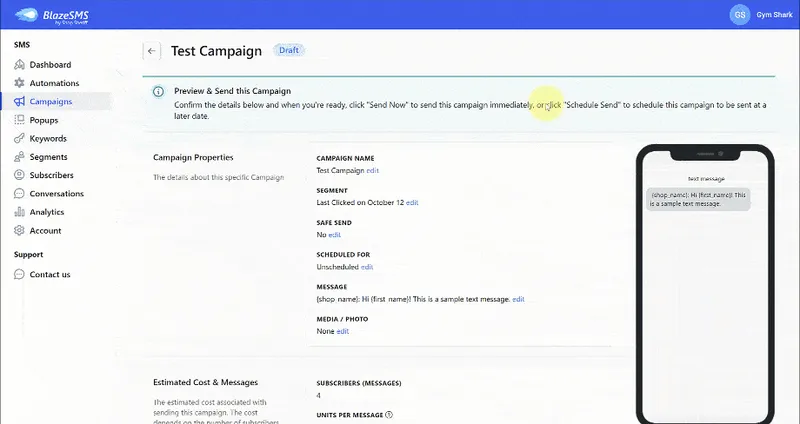This screenshot has height=424, width=800.
Task: Edit the Scheduled For value
Action: [x=367, y=267]
